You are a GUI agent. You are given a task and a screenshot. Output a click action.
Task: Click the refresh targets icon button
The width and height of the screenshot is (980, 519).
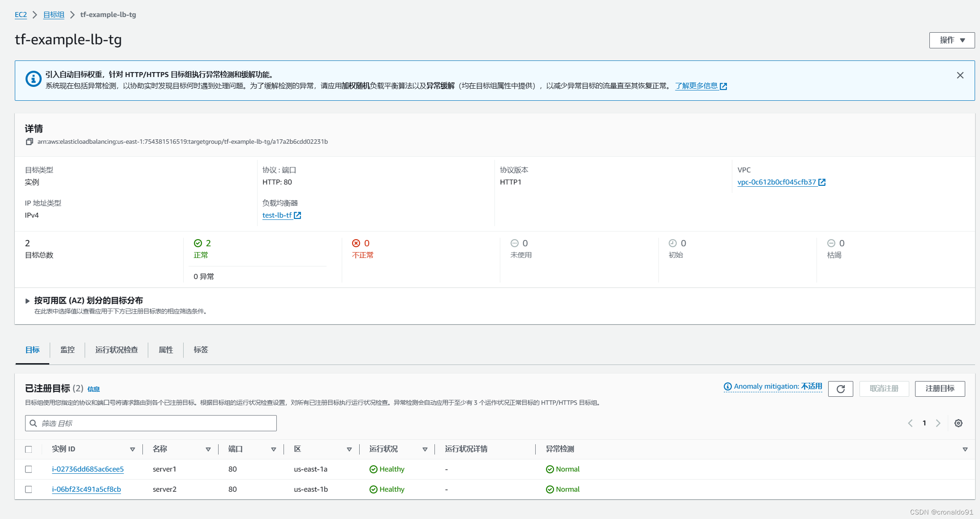point(840,389)
